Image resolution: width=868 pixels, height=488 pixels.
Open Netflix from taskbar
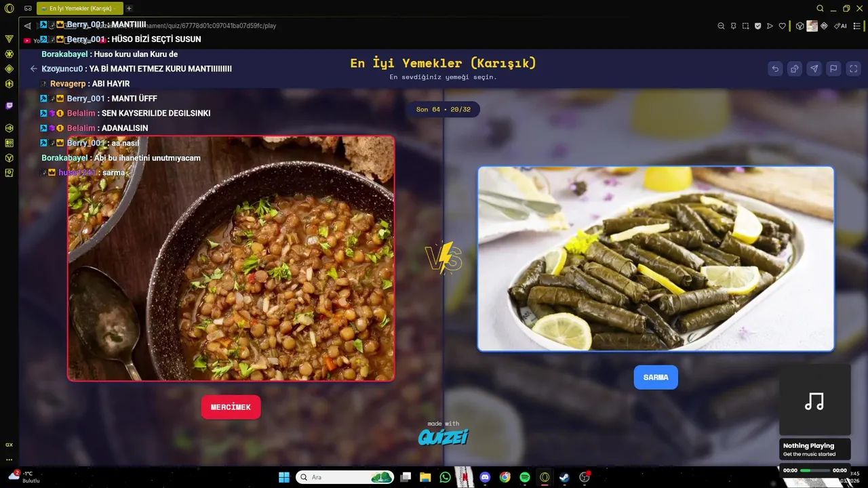point(465,477)
